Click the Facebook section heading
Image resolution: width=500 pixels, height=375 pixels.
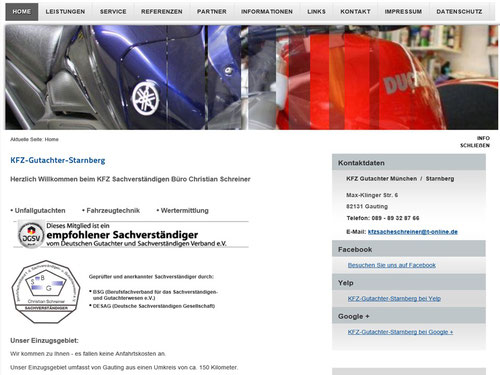click(x=409, y=249)
